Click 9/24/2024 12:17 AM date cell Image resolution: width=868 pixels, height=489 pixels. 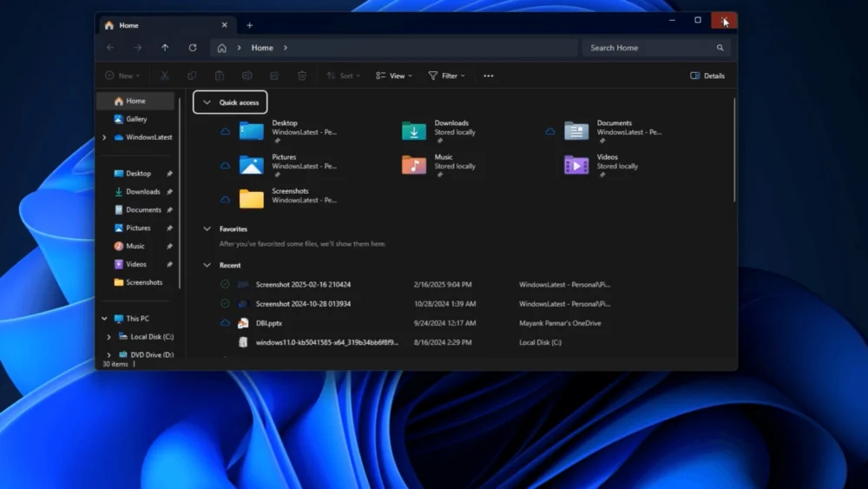444,323
